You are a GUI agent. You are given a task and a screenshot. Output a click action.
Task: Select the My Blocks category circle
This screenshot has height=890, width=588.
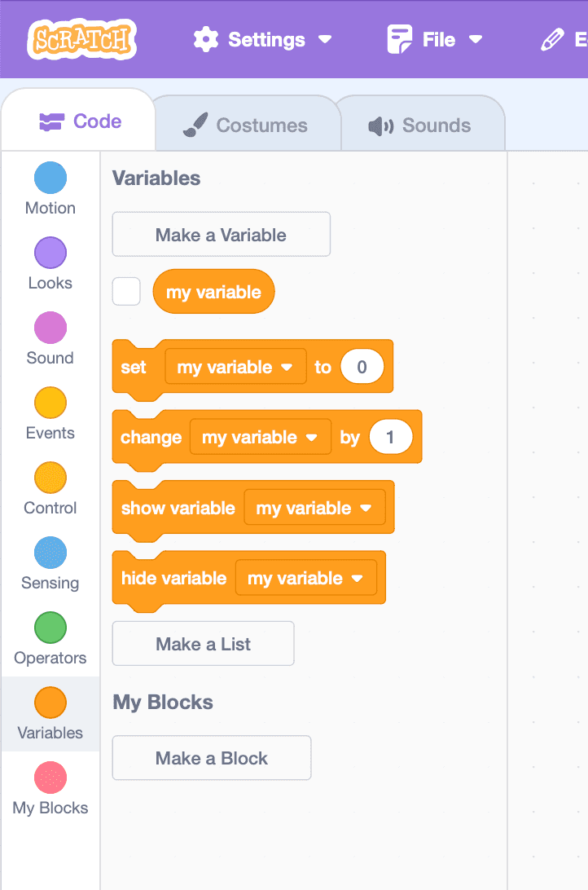coord(50,778)
